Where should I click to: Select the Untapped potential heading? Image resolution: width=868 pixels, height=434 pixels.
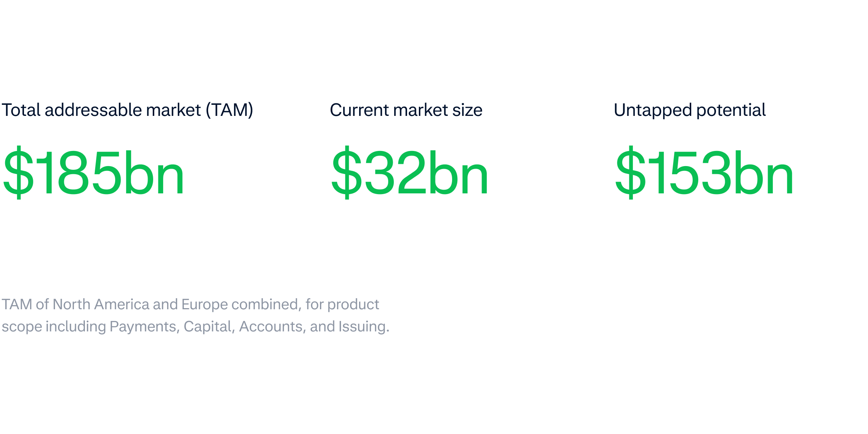point(689,110)
